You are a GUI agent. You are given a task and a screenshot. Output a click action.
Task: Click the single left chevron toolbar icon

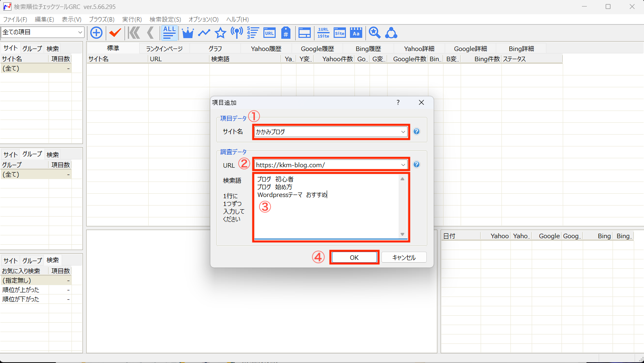click(x=150, y=33)
